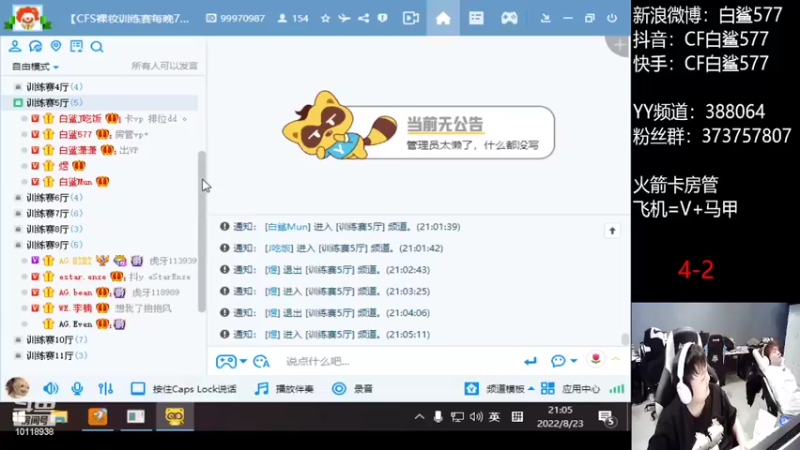Click the channel list vertical scrollbar

(x=202, y=231)
